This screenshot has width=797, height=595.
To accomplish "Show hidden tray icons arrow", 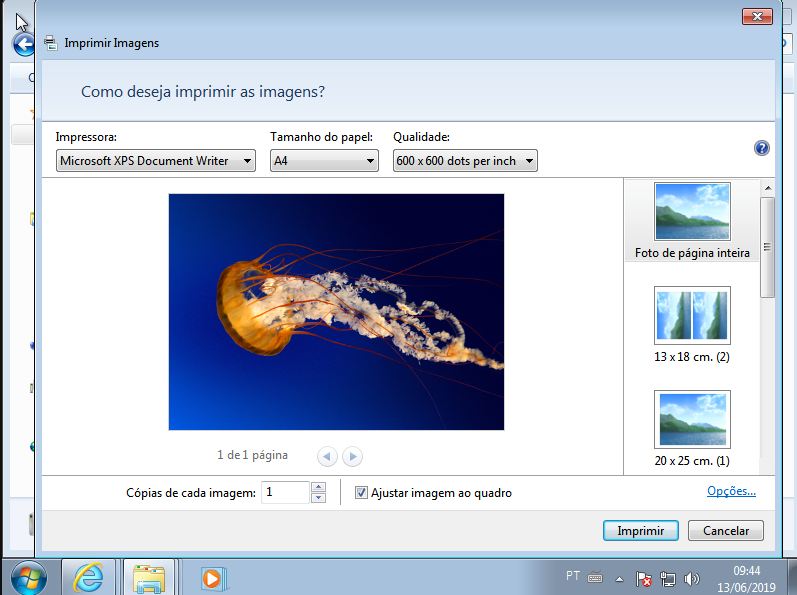I will click(619, 579).
